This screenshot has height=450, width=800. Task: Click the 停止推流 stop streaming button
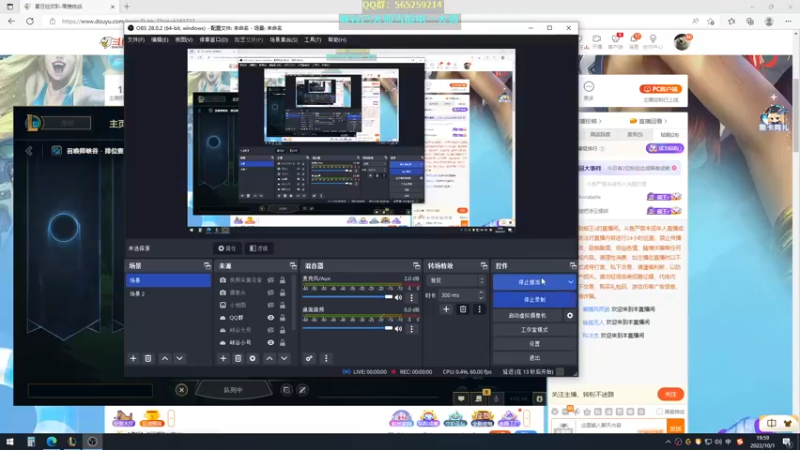tap(529, 282)
